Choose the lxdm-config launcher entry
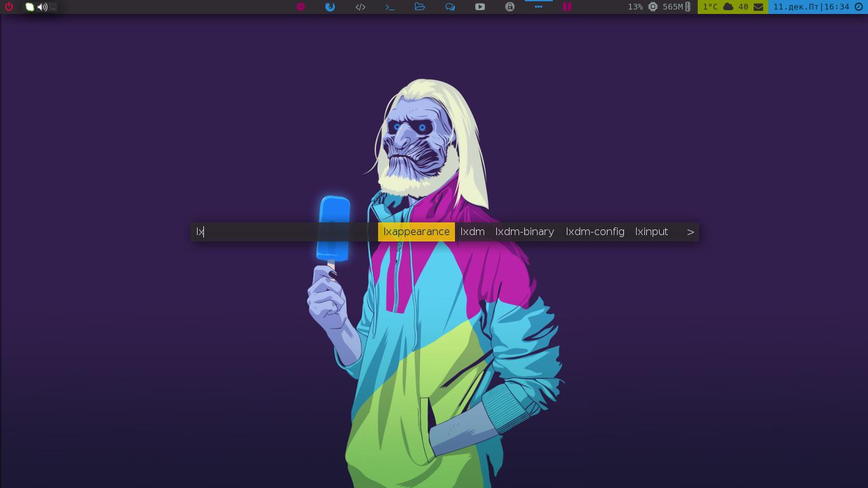 [595, 232]
